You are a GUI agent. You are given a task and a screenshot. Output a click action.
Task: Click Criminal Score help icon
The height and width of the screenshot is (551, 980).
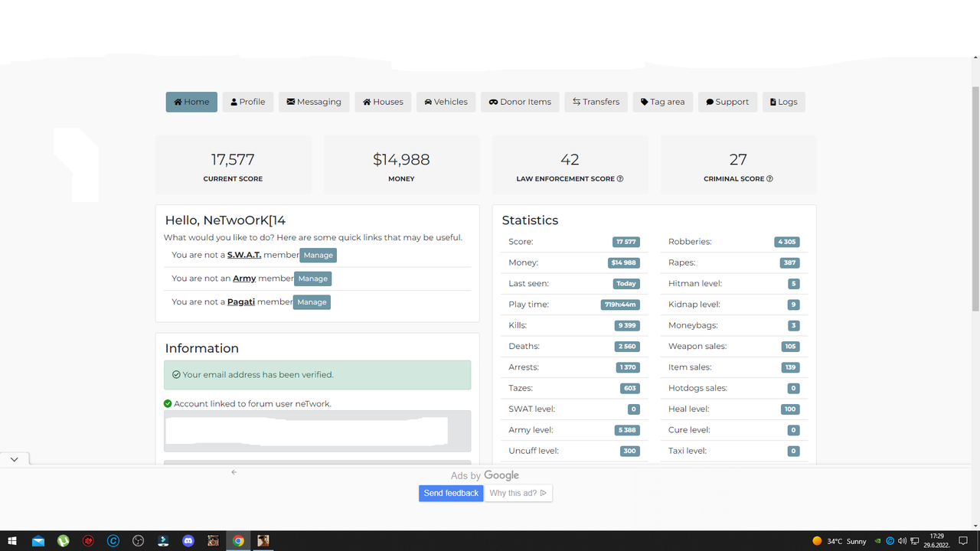click(x=769, y=179)
